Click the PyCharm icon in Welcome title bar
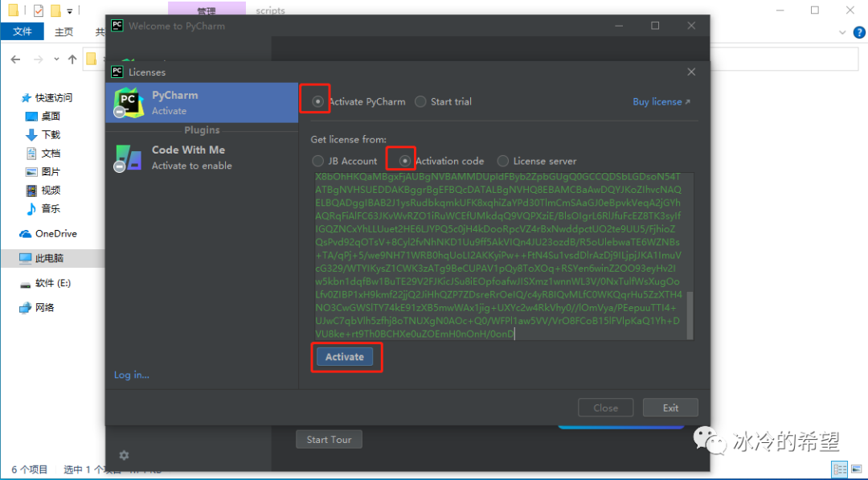Viewport: 868px width, 480px height. 117,26
